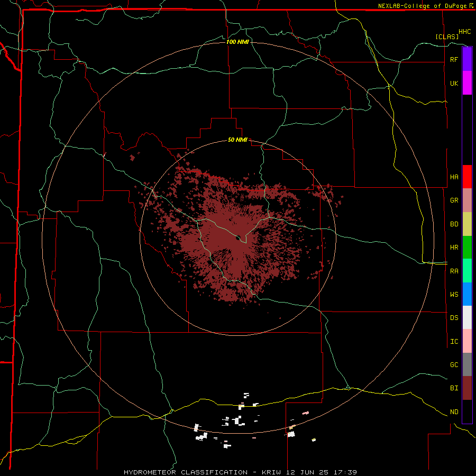The height and width of the screenshot is (476, 476).
Task: Click the [CLAS] legend header
Action: [447, 37]
